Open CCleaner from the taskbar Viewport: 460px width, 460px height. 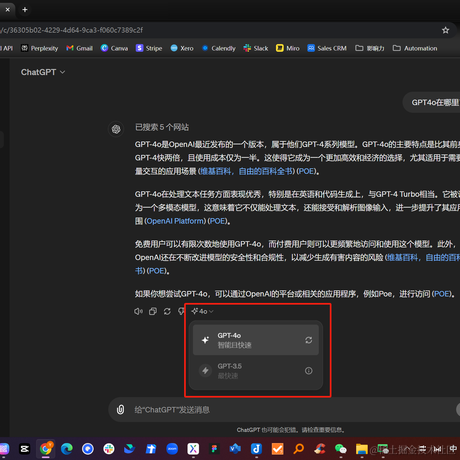320,449
